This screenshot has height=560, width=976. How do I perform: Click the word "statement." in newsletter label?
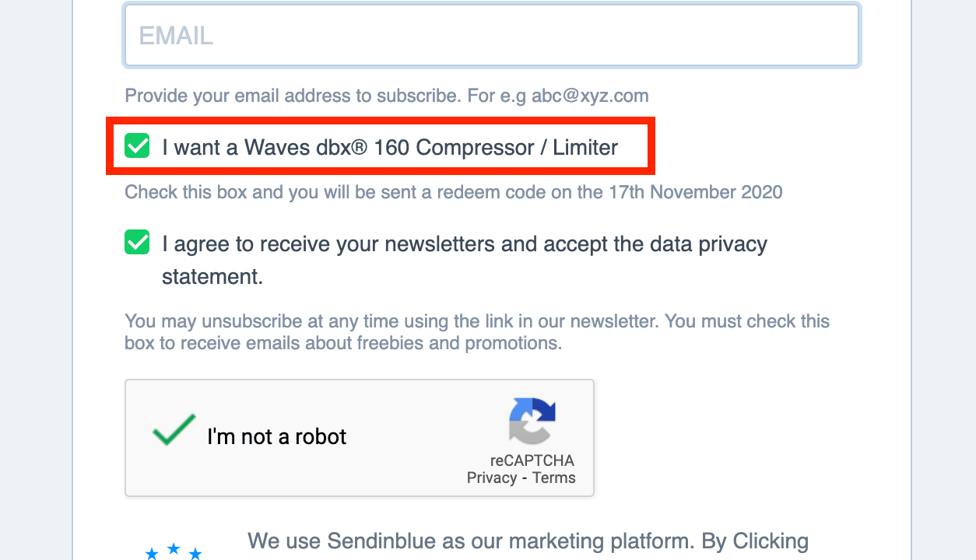[212, 277]
